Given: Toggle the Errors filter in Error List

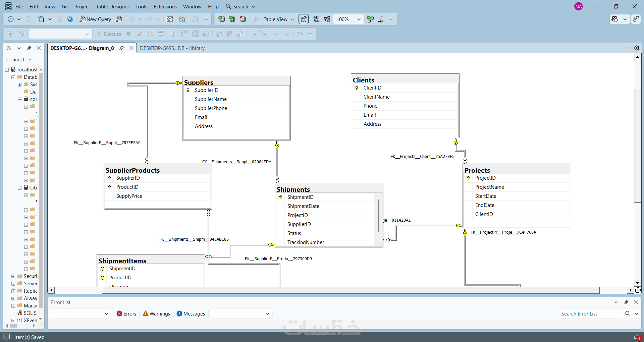Looking at the screenshot, I should pyautogui.click(x=126, y=313).
